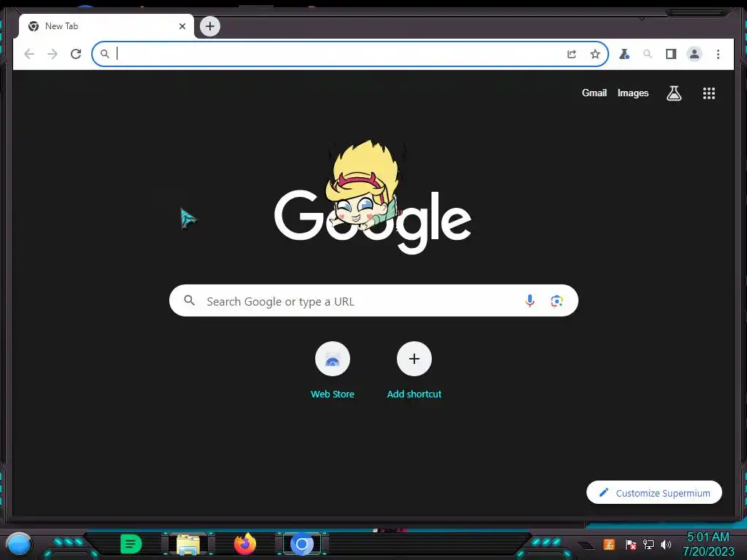
Task: Open the Google apps grid
Action: (x=709, y=93)
